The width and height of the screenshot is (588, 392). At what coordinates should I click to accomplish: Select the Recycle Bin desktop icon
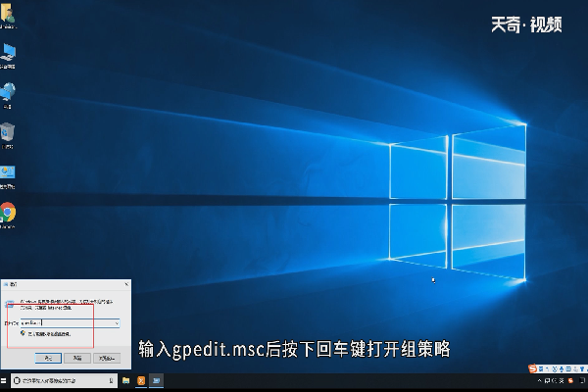[x=8, y=135]
